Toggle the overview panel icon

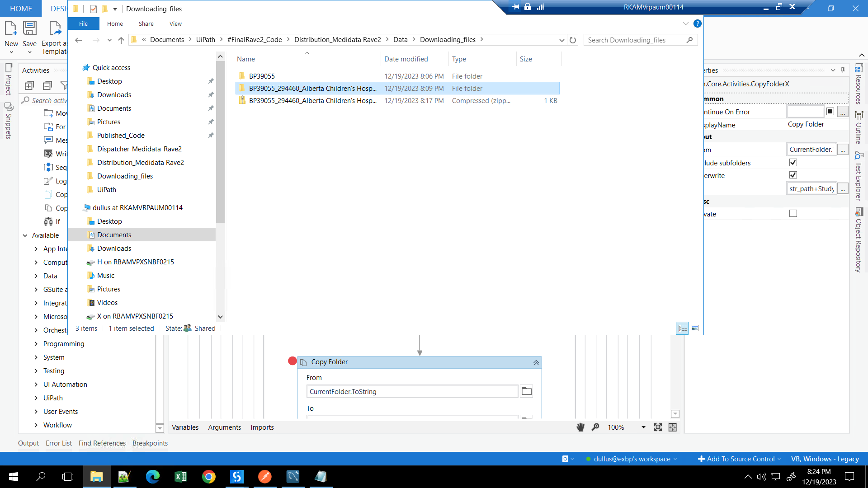point(673,427)
